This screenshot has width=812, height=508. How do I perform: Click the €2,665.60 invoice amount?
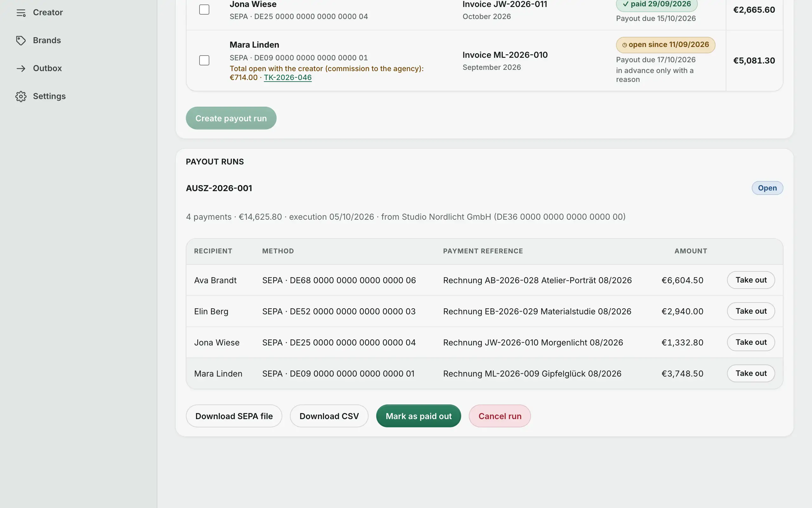click(754, 10)
